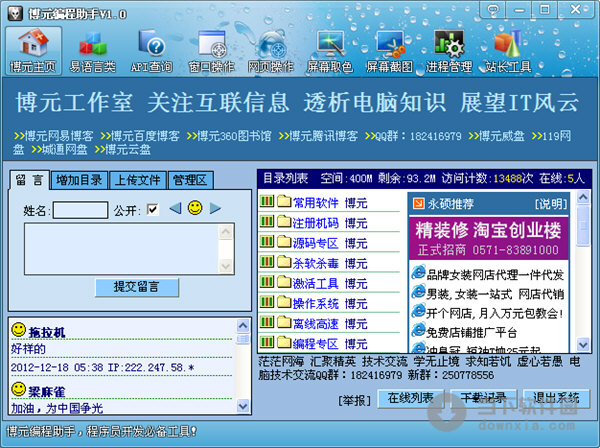This screenshot has width=600, height=448.
Task: Open the 博元主页 home toolbar icon
Action: (x=33, y=51)
